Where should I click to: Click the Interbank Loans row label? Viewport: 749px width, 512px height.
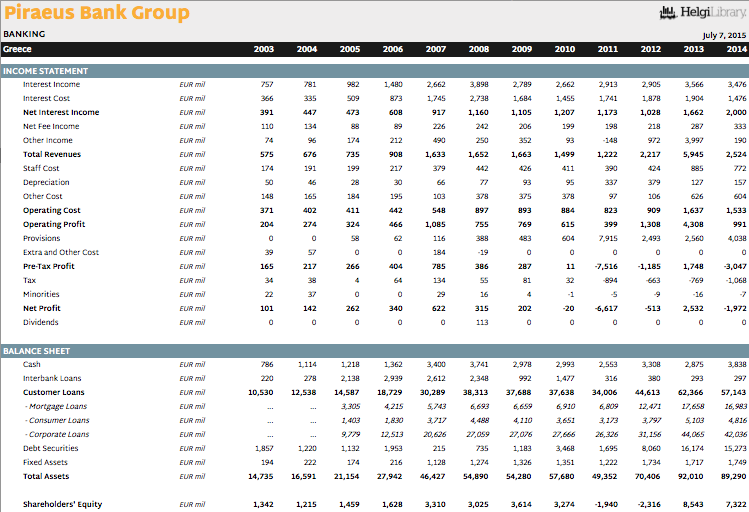point(52,378)
